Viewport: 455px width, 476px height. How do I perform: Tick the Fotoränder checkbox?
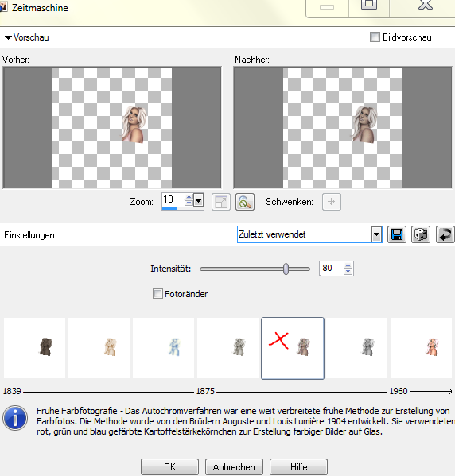[157, 293]
